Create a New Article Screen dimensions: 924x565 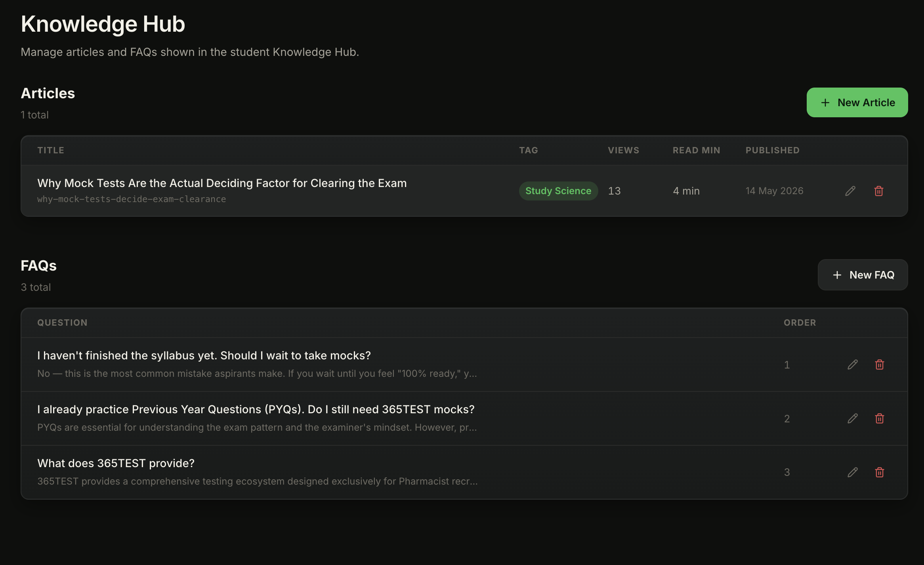click(857, 103)
